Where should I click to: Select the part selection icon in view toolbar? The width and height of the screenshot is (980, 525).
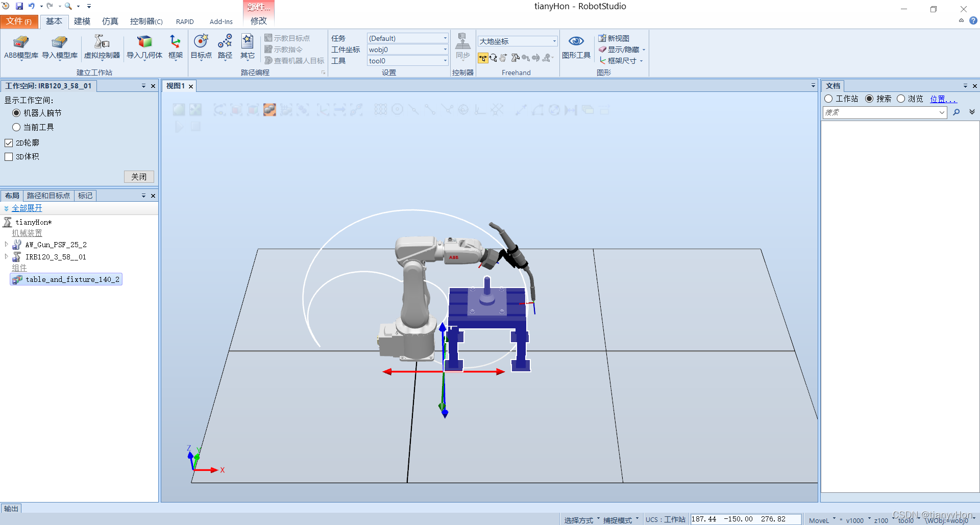(269, 110)
